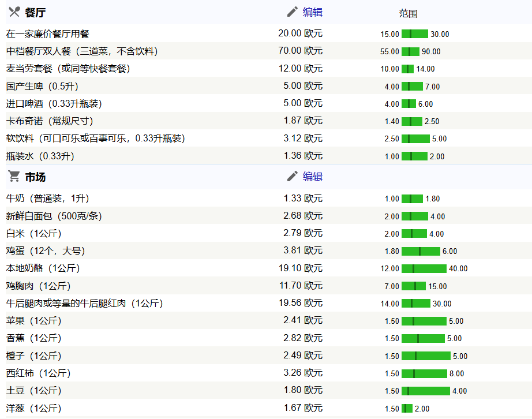The width and height of the screenshot is (532, 419).
Task: Click the pencil icon in the 市场 header
Action: (293, 176)
